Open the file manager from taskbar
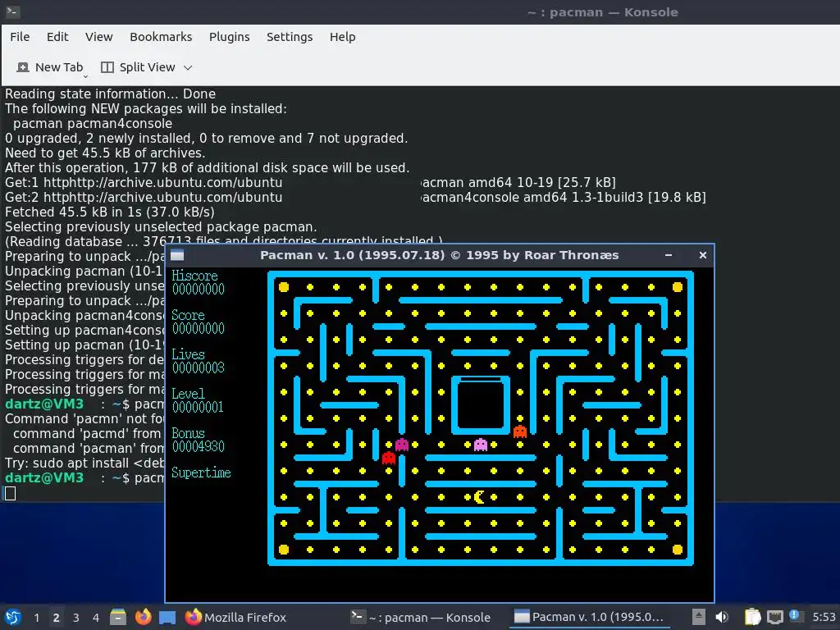 (118, 617)
